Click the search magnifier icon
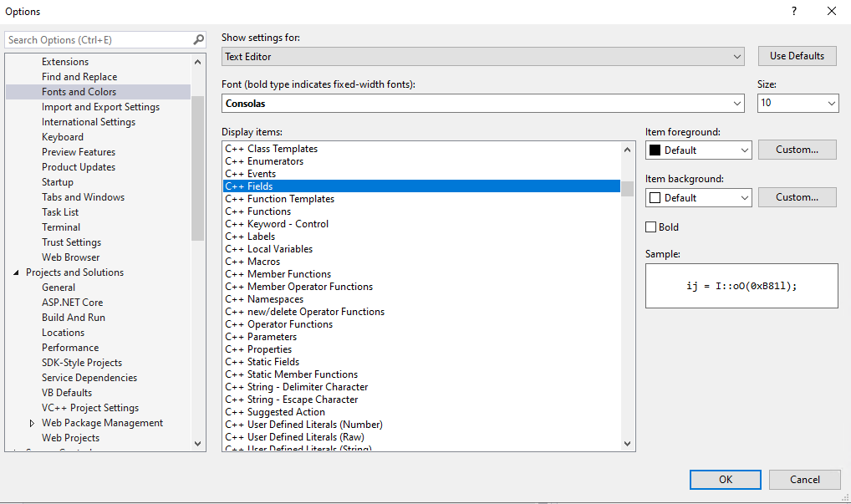The image size is (851, 504). click(x=199, y=39)
